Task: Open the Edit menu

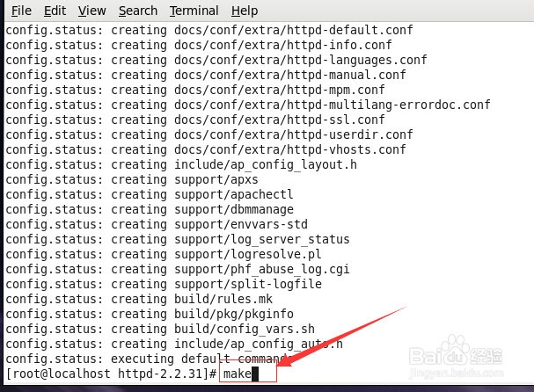Action: 55,11
